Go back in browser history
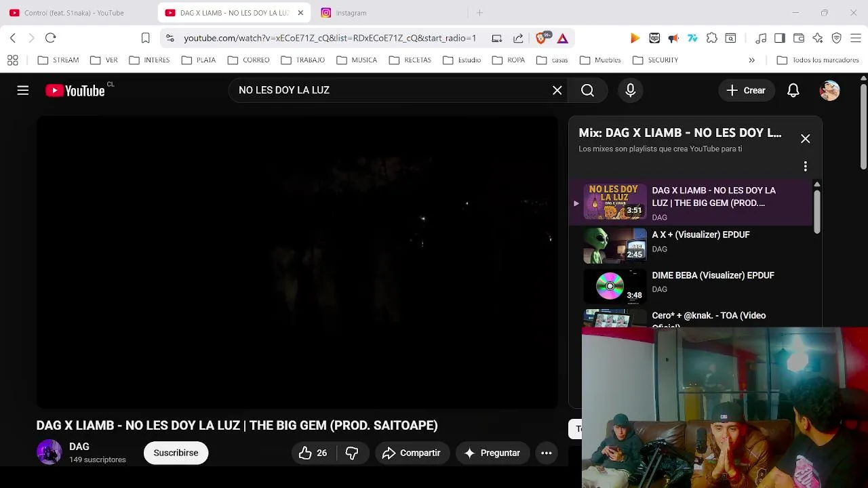 point(13,38)
